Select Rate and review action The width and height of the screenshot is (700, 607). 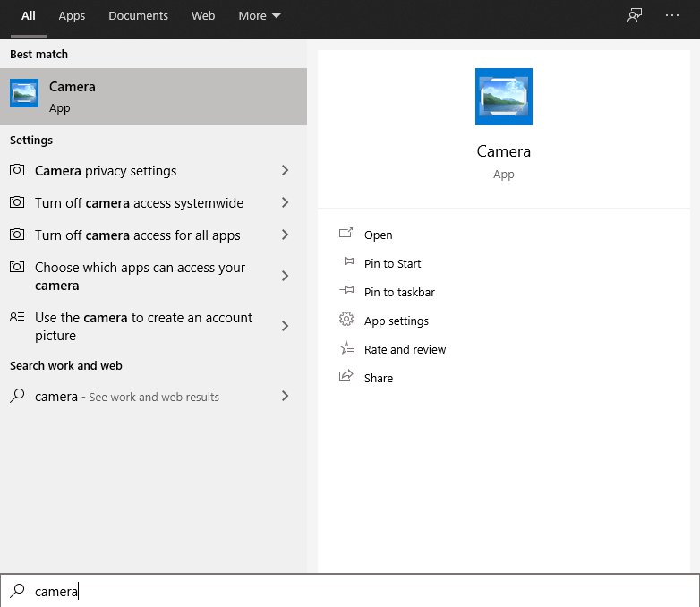[x=405, y=349]
